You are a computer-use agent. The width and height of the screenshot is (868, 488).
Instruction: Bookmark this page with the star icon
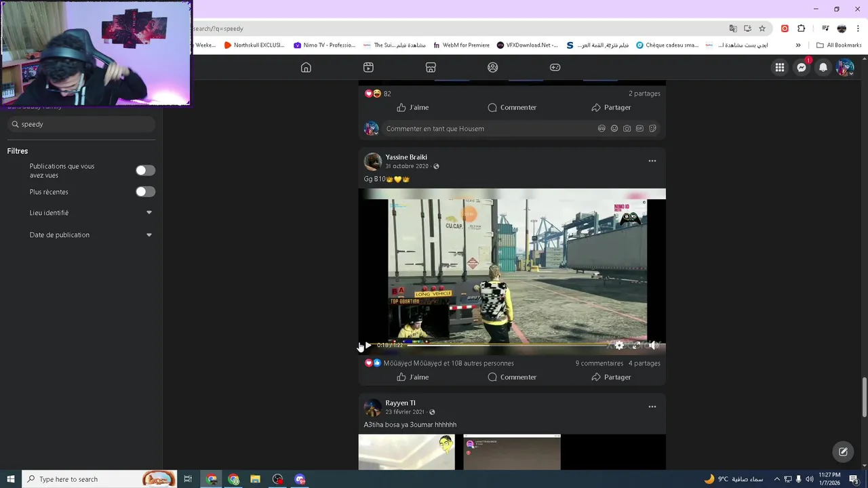[762, 28]
